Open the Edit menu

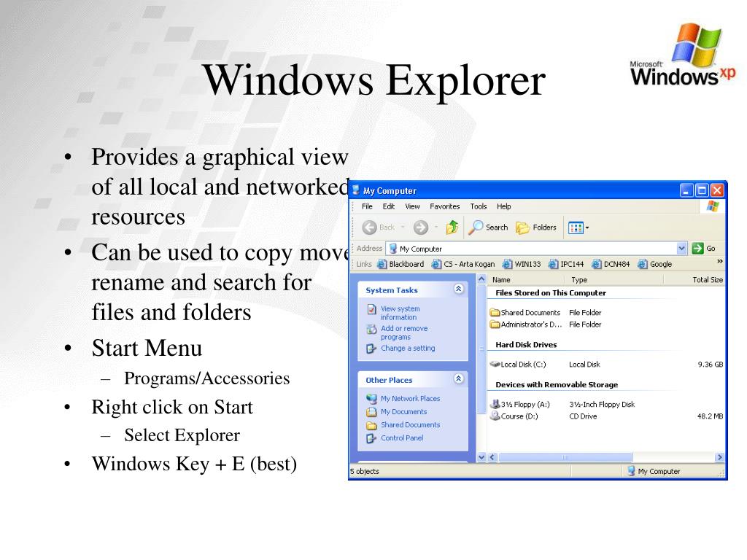[389, 206]
